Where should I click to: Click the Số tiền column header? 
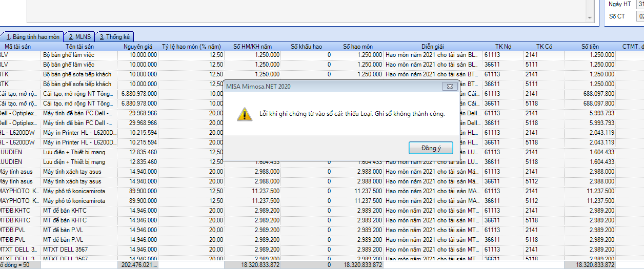pyautogui.click(x=590, y=46)
